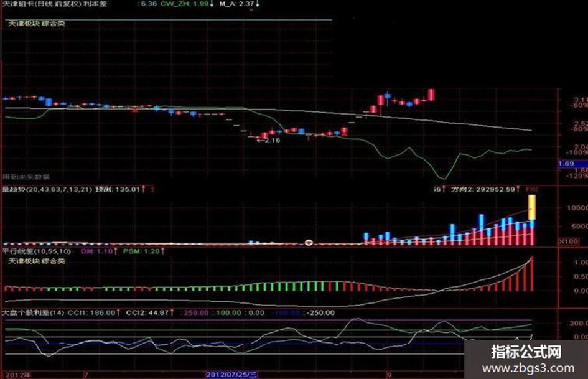Click the 2012年 label on time axis
Viewport: 588px width, 379px height.
tap(19, 375)
